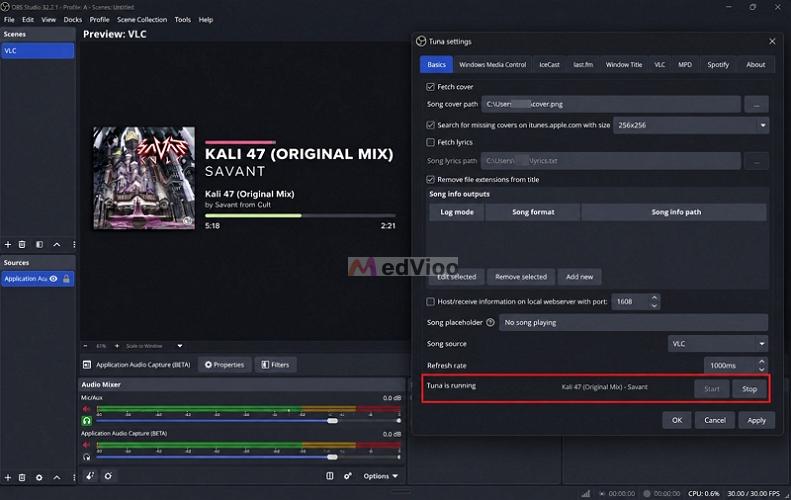Decrease refresh rate with down arrow
Screen dimensions: 791x500
(761, 369)
